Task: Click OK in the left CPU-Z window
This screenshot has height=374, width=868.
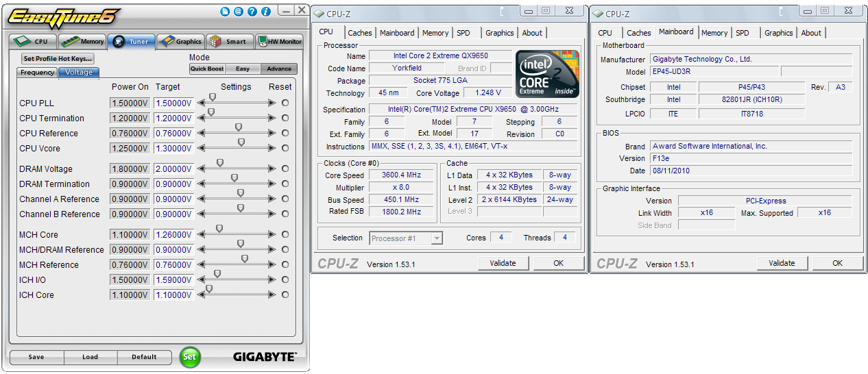Action: (559, 263)
